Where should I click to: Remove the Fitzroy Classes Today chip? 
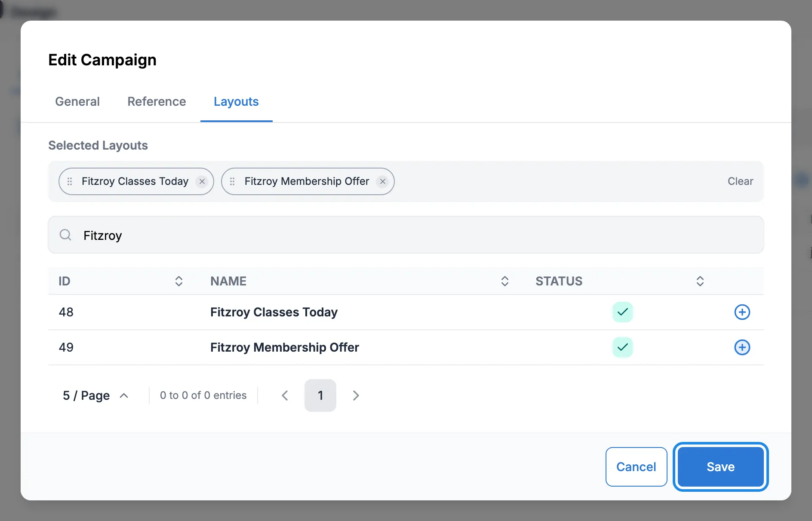click(x=202, y=181)
